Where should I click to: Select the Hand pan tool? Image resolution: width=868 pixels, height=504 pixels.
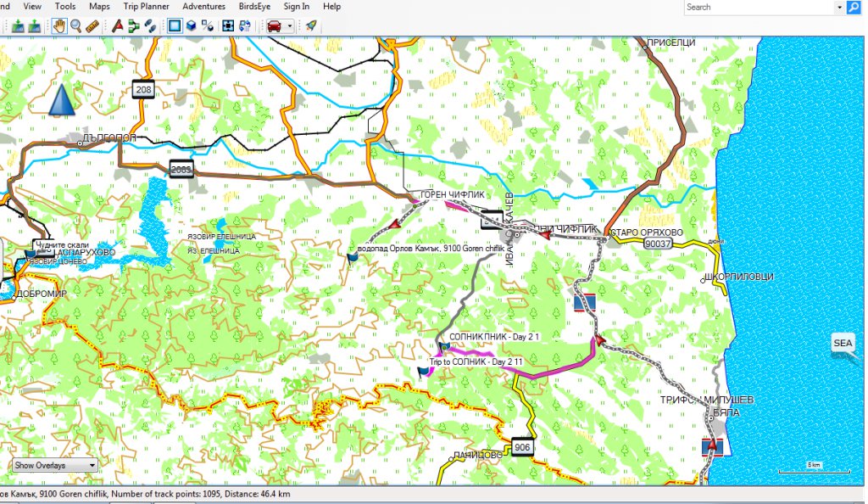tap(60, 25)
